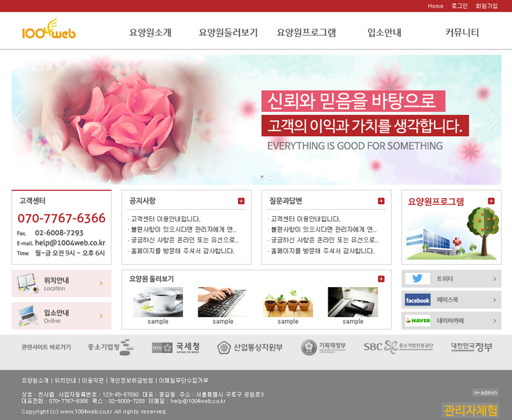Open the 커뮤니티 menu

[x=462, y=33]
